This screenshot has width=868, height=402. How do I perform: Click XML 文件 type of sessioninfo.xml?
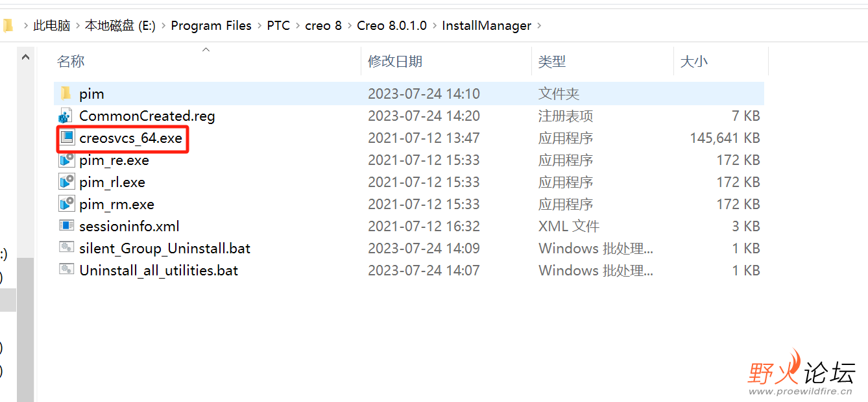tap(569, 227)
